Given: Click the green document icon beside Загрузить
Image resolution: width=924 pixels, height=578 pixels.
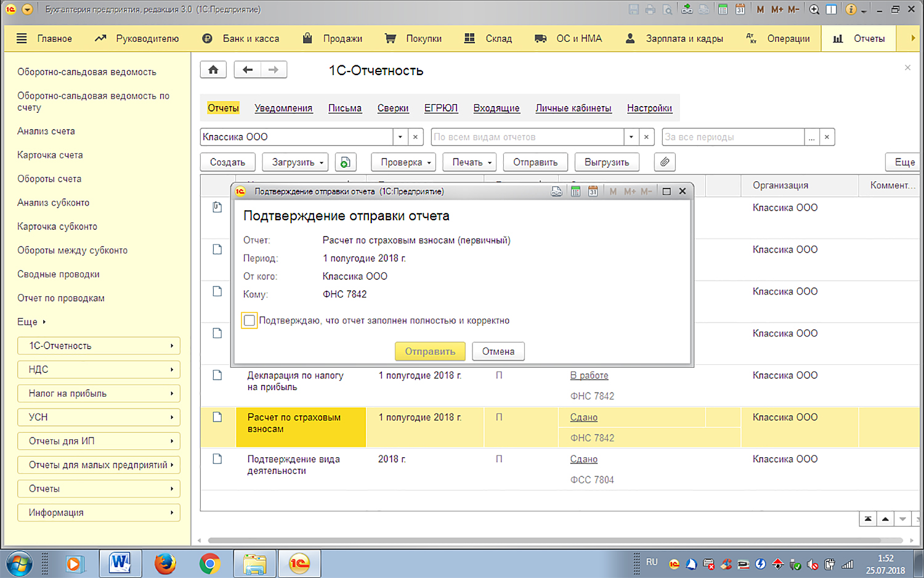Looking at the screenshot, I should [346, 162].
